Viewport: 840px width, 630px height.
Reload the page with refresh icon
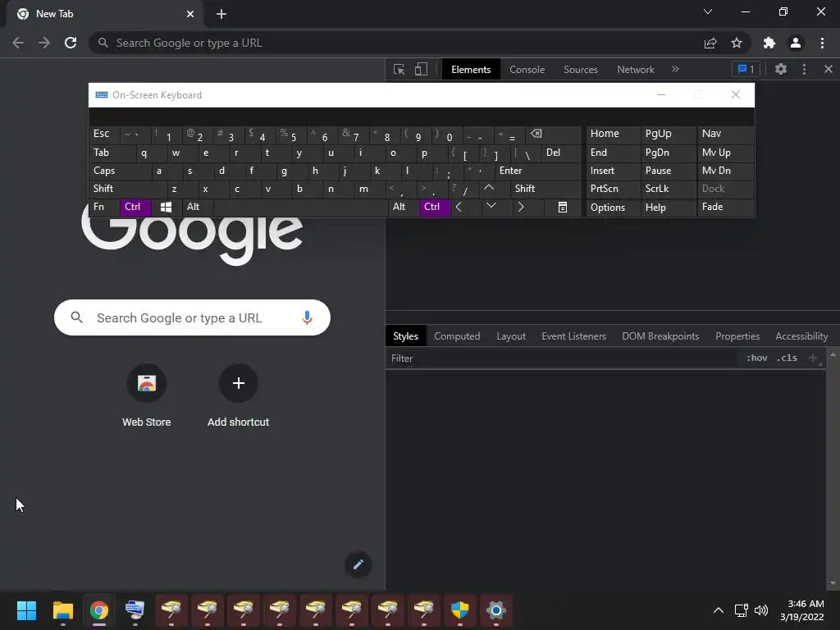71,43
